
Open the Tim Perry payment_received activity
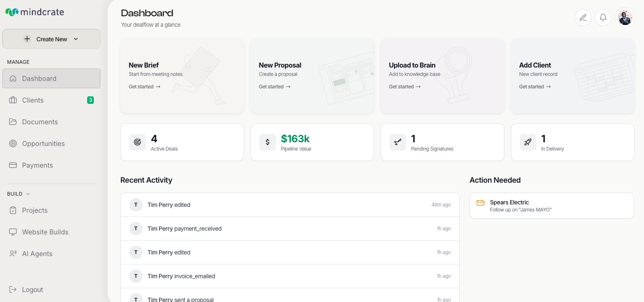(x=290, y=229)
